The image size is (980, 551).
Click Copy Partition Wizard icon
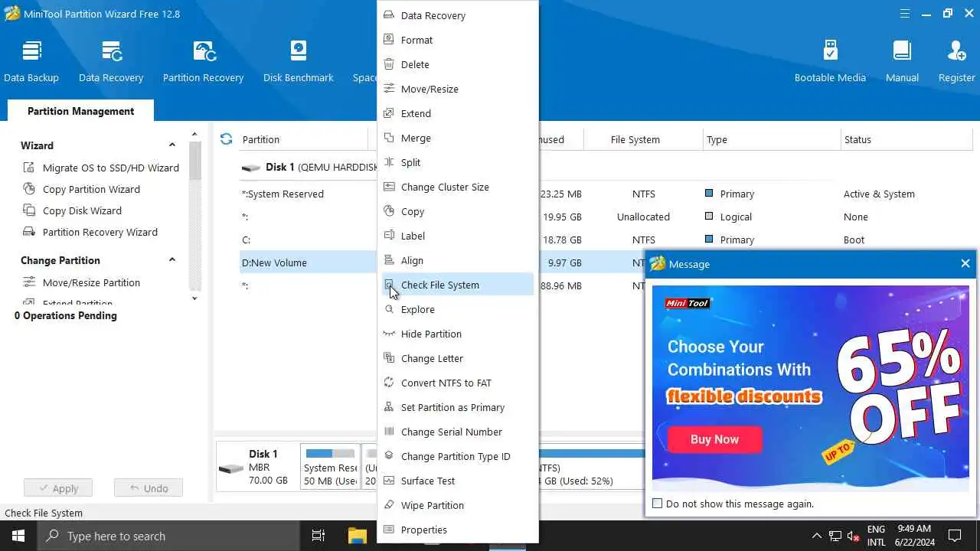coord(29,189)
